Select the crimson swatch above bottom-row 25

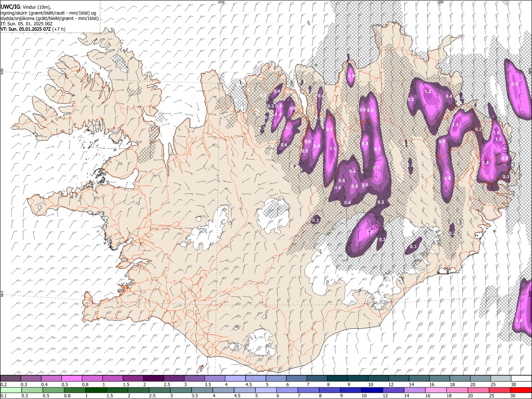500,390
